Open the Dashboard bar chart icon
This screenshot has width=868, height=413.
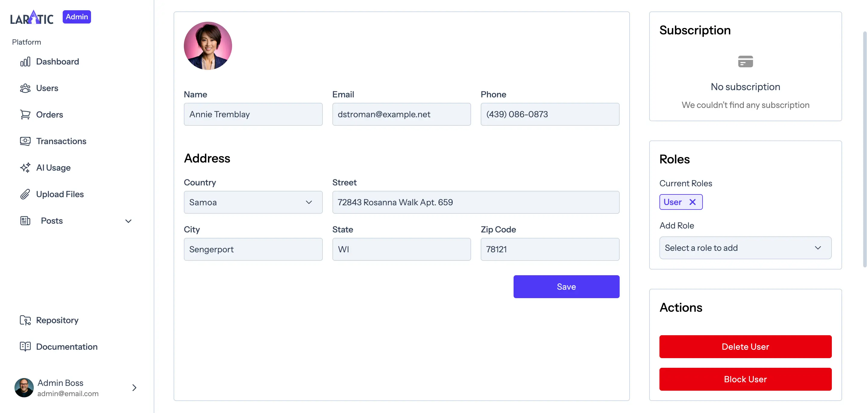(x=25, y=62)
